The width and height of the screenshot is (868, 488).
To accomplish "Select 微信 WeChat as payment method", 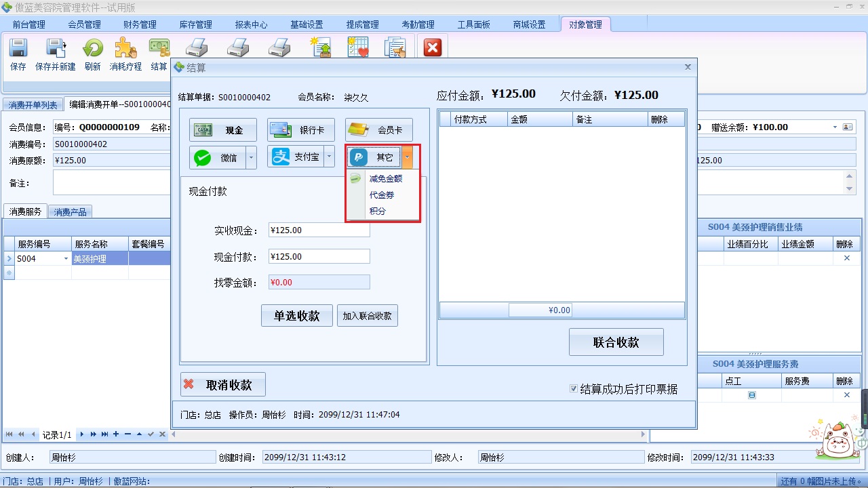I will point(217,157).
